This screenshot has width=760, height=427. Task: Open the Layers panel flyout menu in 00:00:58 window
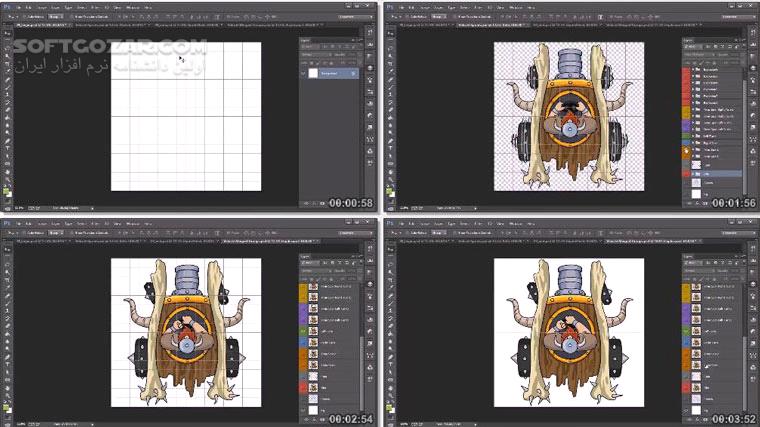tap(361, 40)
